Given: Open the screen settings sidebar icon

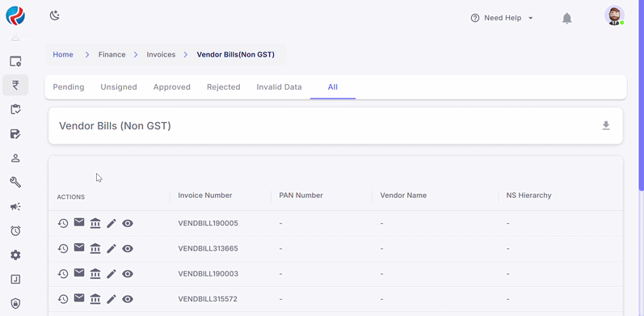Looking at the screenshot, I should (15, 61).
